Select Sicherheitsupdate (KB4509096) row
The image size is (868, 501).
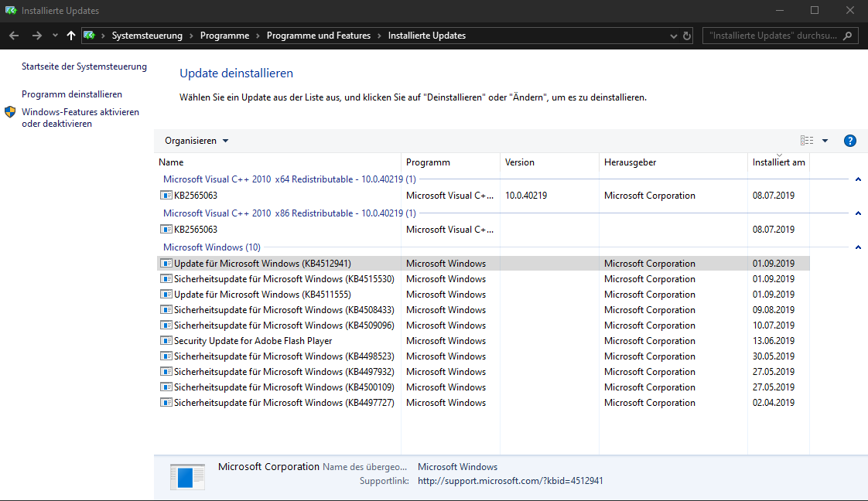[484, 325]
